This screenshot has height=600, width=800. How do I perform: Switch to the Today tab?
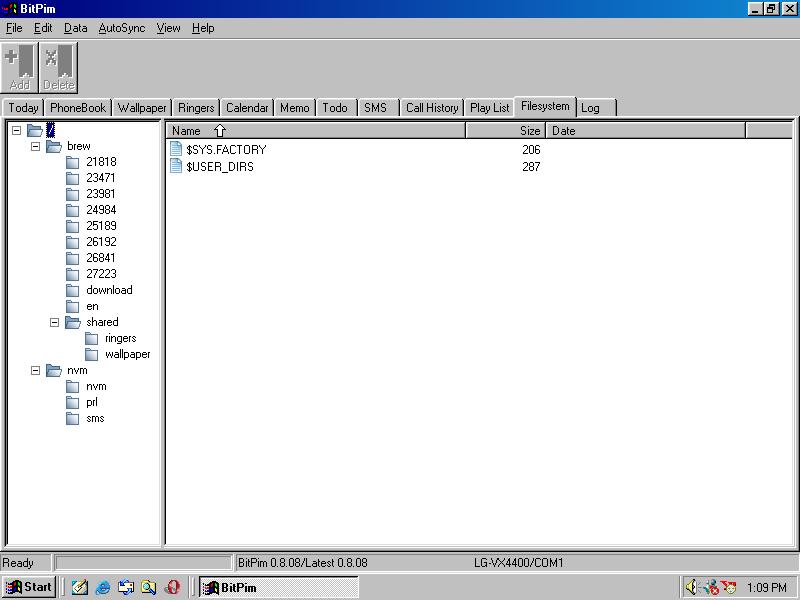[23, 108]
